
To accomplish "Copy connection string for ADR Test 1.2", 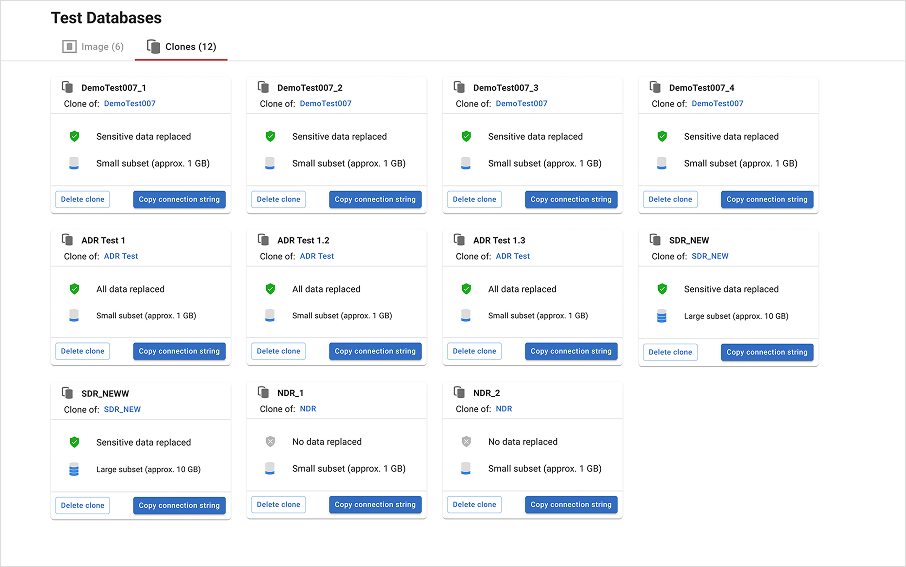I will coord(375,352).
